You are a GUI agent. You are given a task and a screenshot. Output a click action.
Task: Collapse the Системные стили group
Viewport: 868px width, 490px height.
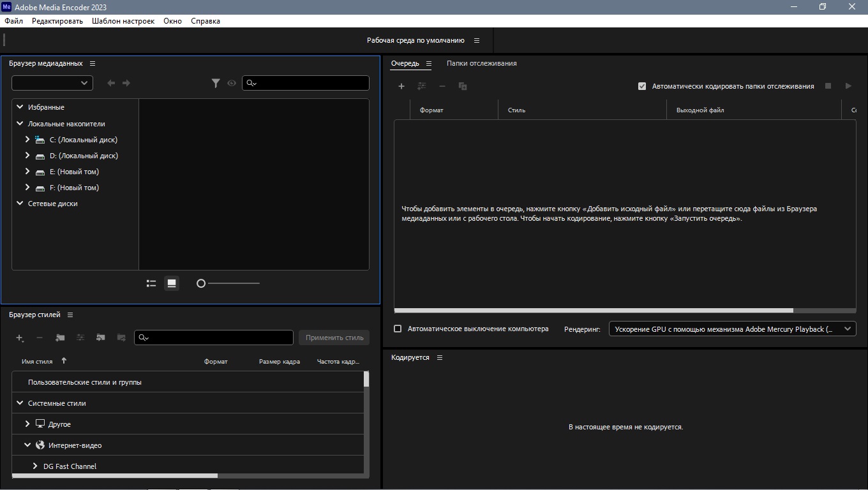tap(20, 403)
